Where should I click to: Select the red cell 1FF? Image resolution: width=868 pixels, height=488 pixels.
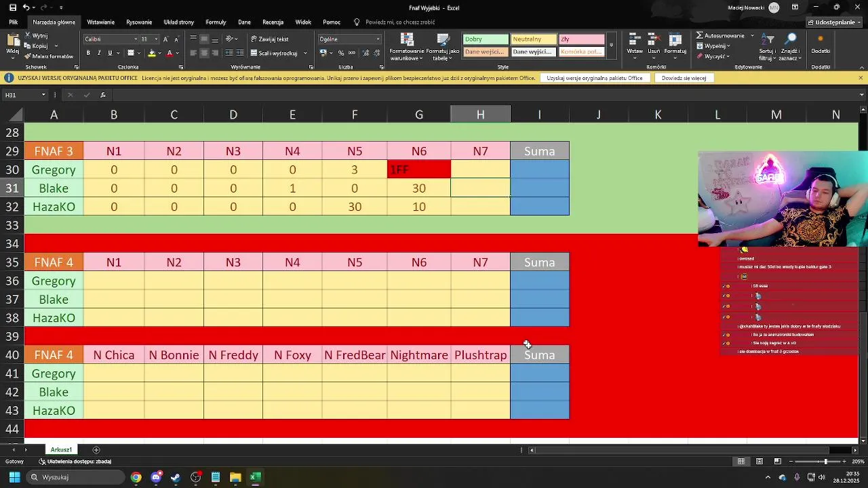pos(419,169)
